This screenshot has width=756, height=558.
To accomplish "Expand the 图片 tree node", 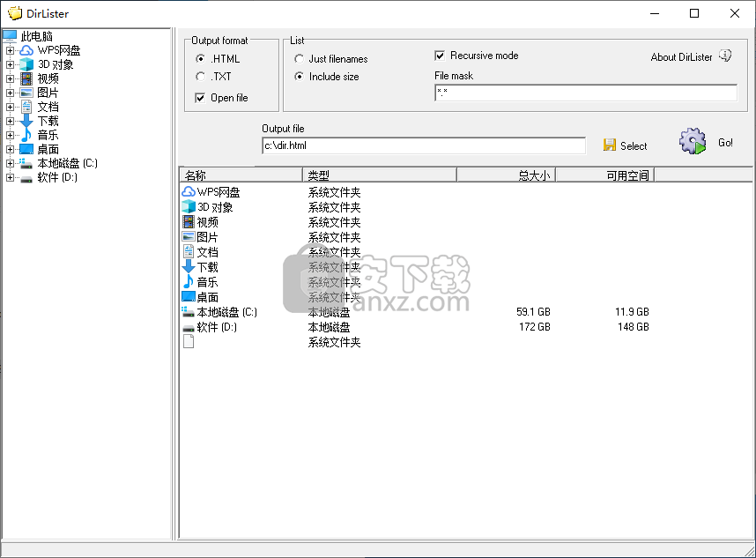I will (x=10, y=93).
